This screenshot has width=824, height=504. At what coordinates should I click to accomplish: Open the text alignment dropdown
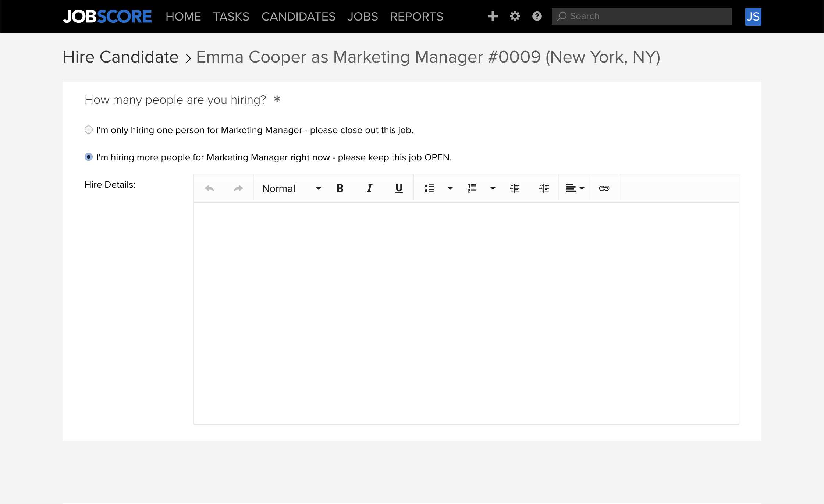575,188
